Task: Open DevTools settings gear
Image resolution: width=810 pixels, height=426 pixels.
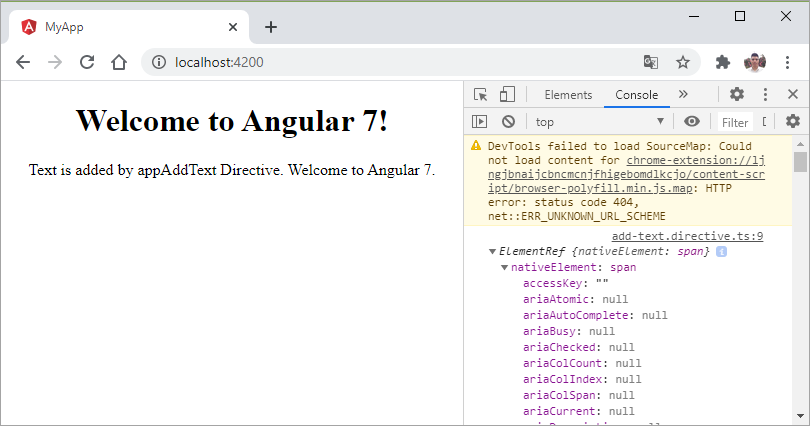Action: (x=737, y=94)
